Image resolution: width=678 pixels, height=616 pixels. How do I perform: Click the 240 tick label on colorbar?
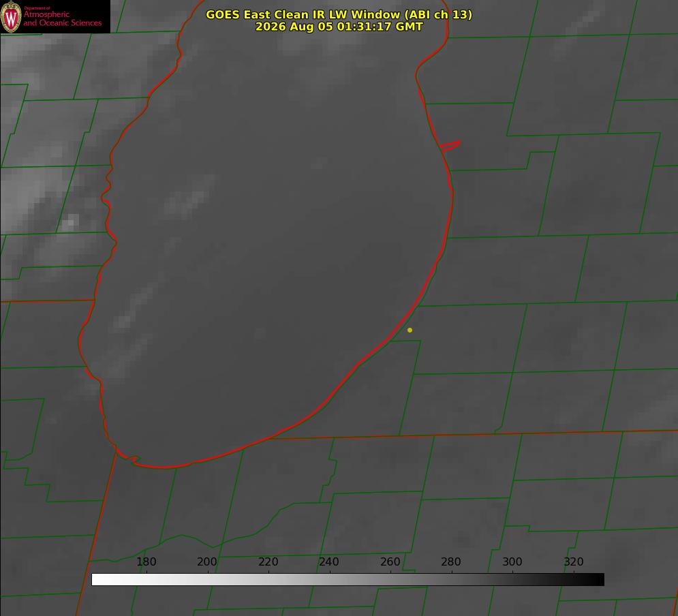[x=329, y=561]
